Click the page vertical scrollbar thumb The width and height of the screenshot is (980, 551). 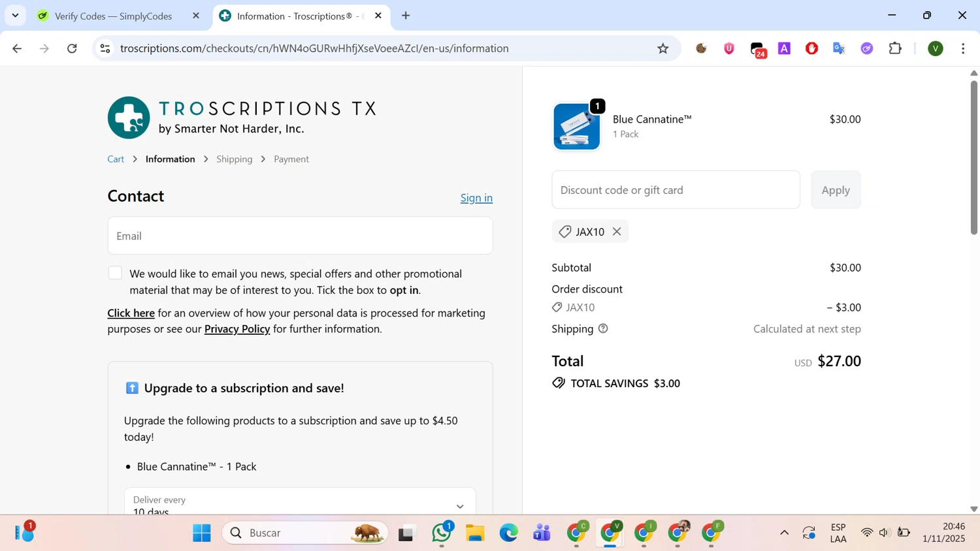(973, 157)
